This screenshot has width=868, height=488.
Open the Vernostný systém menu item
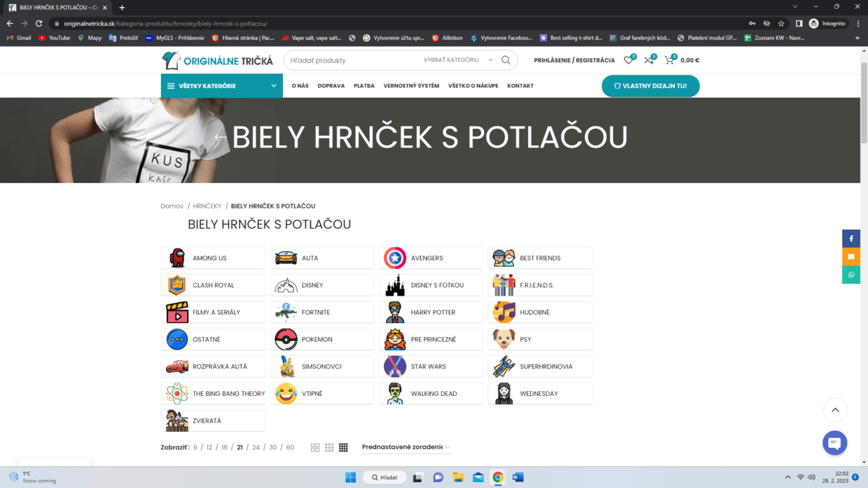[x=411, y=85]
